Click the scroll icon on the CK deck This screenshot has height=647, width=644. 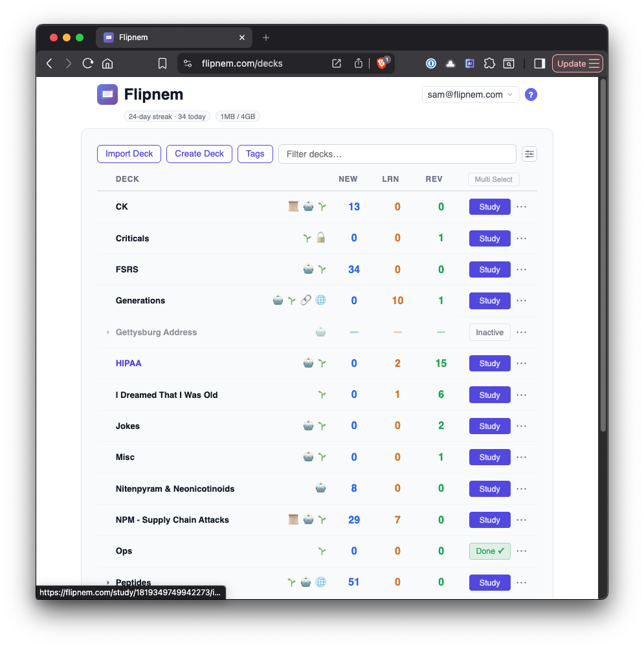(293, 206)
